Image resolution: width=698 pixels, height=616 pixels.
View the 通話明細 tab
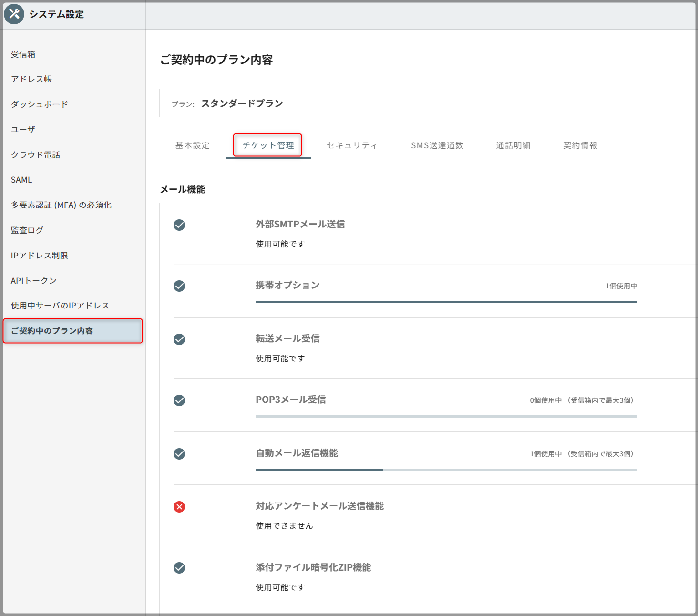point(513,145)
